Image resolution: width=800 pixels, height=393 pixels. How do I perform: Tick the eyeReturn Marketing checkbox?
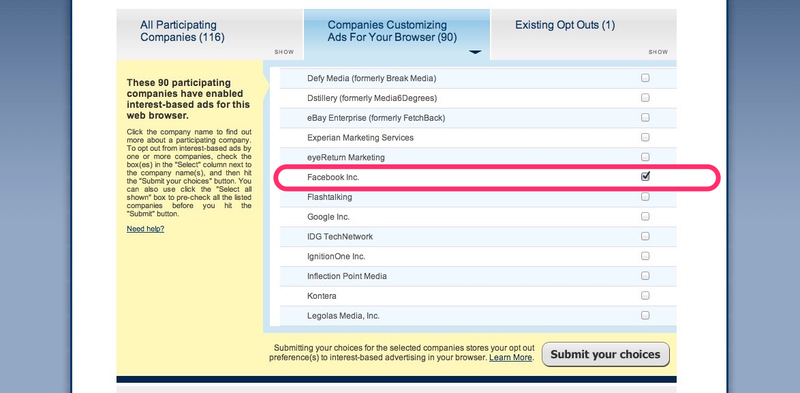645,157
